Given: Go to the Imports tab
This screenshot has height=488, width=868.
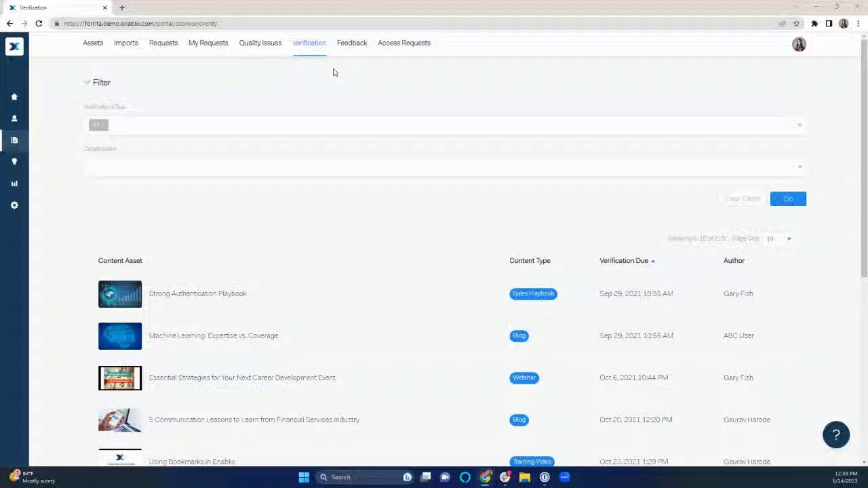Looking at the screenshot, I should pos(126,43).
